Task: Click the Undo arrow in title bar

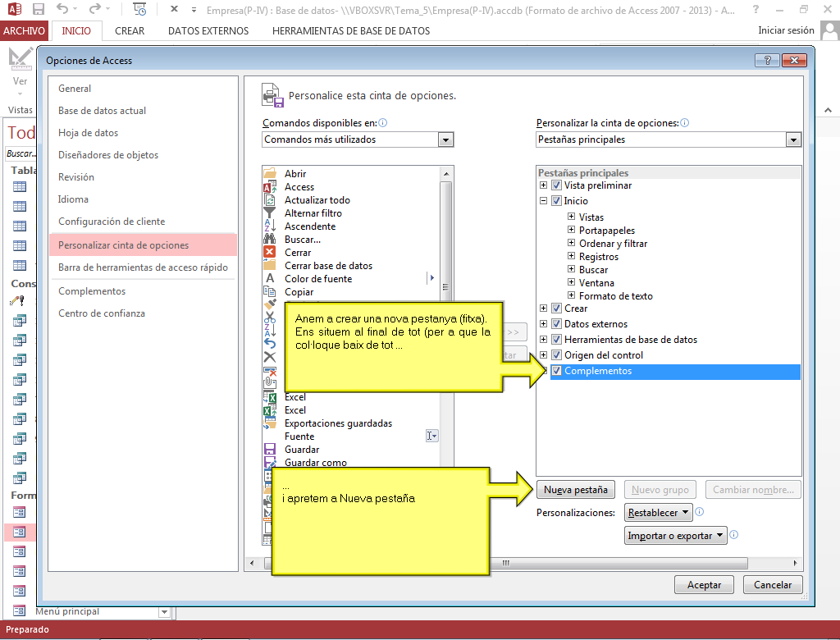Action: (x=62, y=9)
